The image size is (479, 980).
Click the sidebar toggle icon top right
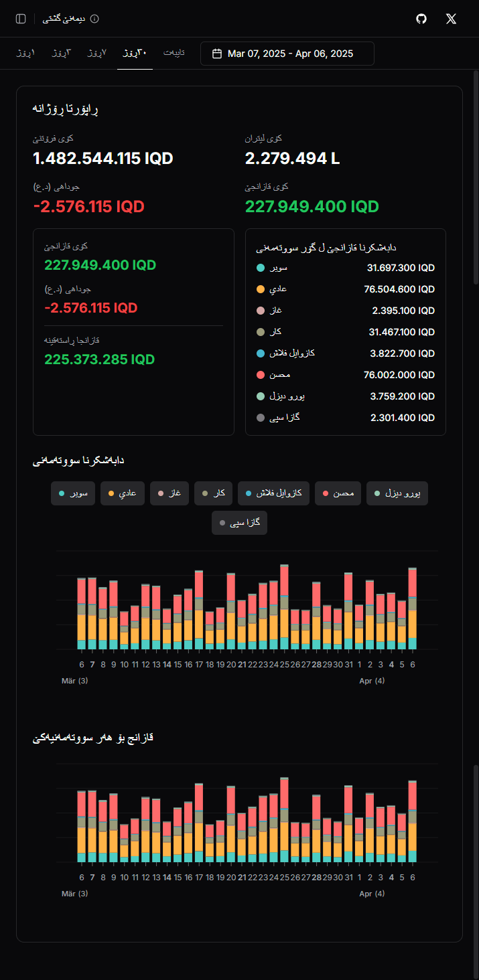tap(20, 18)
